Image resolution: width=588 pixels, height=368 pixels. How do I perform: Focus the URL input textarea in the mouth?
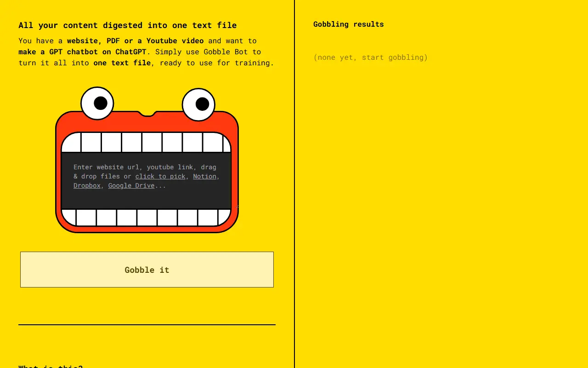pyautogui.click(x=146, y=180)
